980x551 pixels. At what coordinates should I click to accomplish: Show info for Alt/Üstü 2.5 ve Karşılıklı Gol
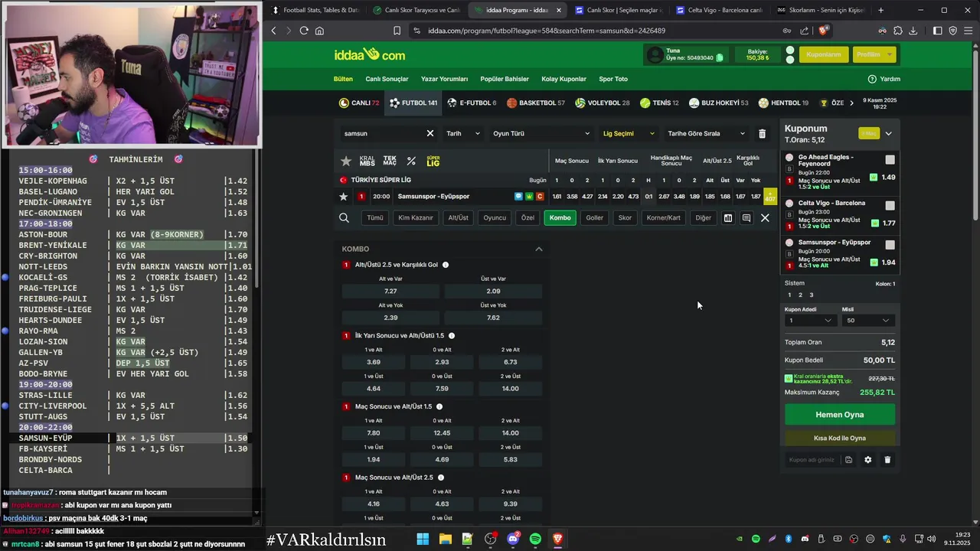446,265
